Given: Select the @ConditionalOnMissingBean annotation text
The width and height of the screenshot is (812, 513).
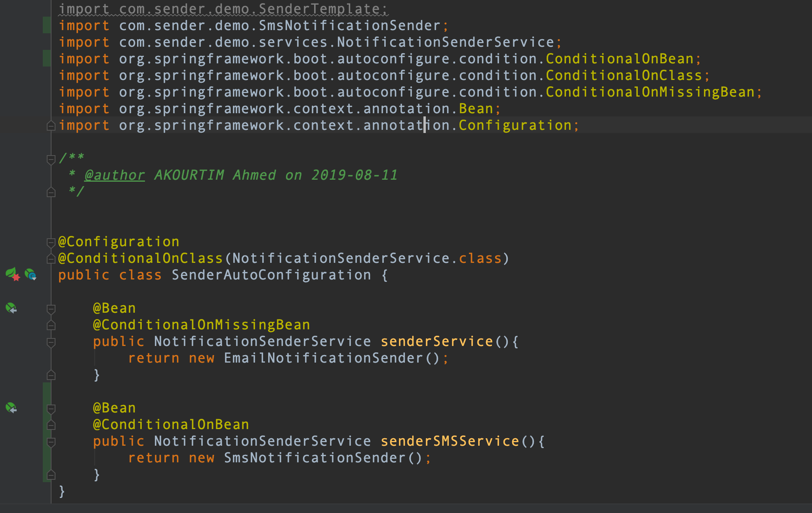Looking at the screenshot, I should 201,324.
